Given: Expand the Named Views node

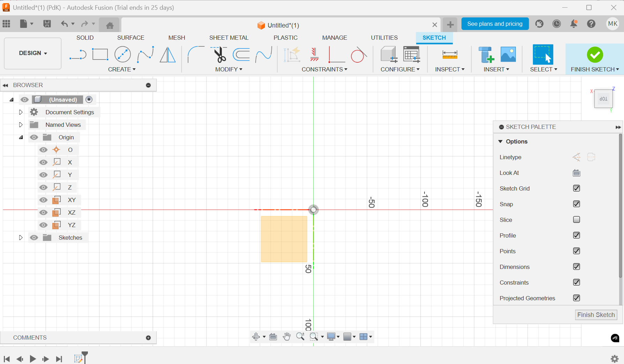Looking at the screenshot, I should coord(21,125).
